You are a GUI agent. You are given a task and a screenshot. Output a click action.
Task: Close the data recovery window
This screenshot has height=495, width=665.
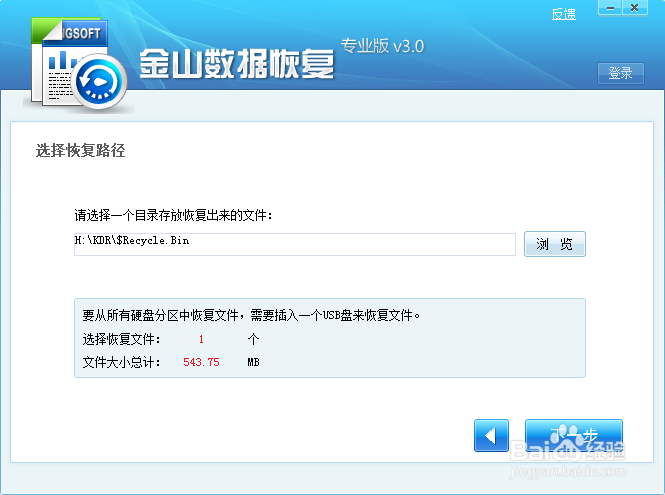[635, 8]
